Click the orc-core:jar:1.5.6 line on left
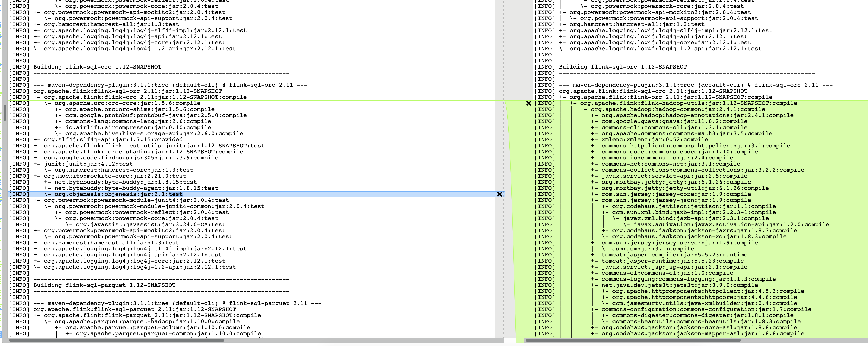 tap(127, 103)
